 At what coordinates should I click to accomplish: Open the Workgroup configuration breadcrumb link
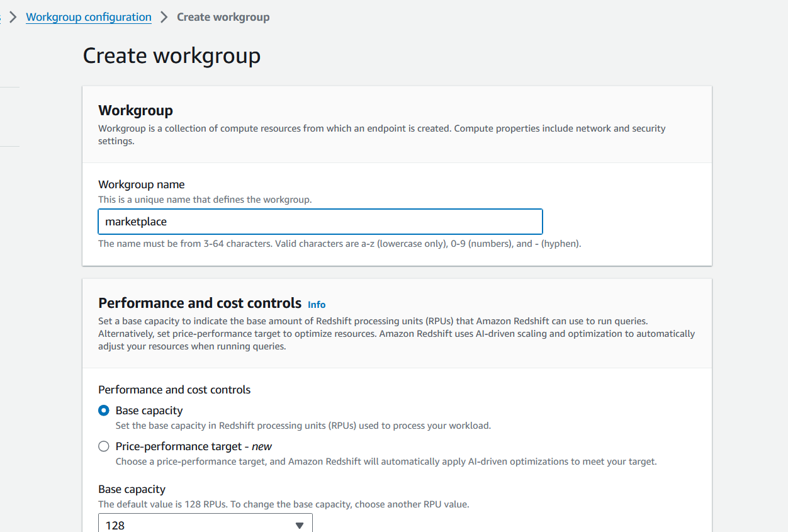click(88, 17)
